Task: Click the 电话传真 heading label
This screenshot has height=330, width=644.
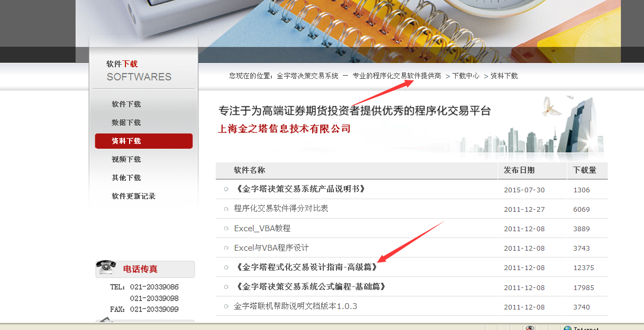Action: coord(140,269)
